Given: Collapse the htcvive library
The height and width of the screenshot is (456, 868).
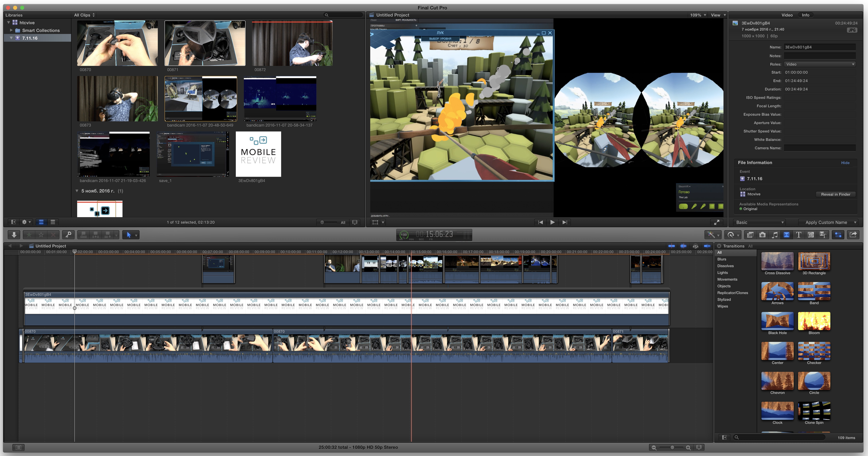Looking at the screenshot, I should pos(8,22).
